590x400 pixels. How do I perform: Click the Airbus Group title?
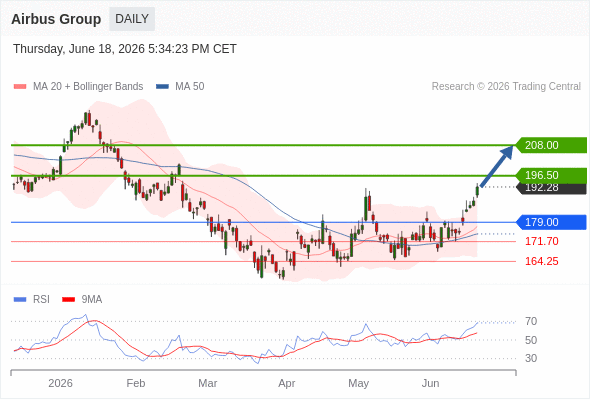[x=56, y=19]
